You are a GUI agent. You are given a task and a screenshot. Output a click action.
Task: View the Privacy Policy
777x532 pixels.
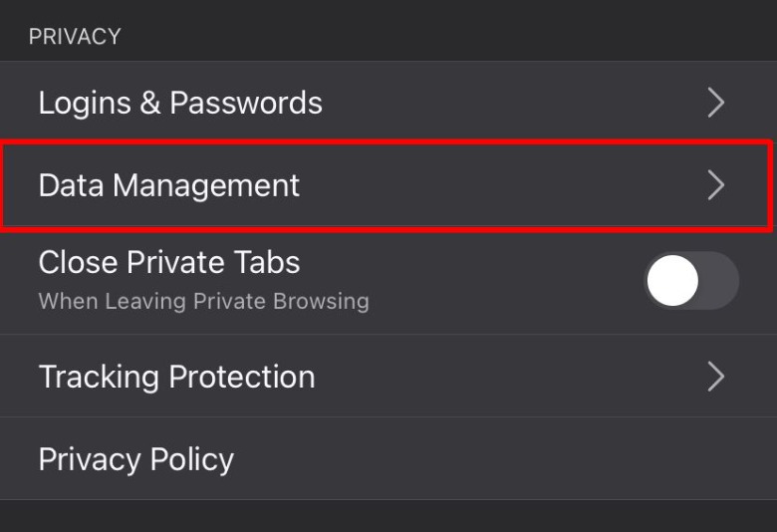(387, 459)
